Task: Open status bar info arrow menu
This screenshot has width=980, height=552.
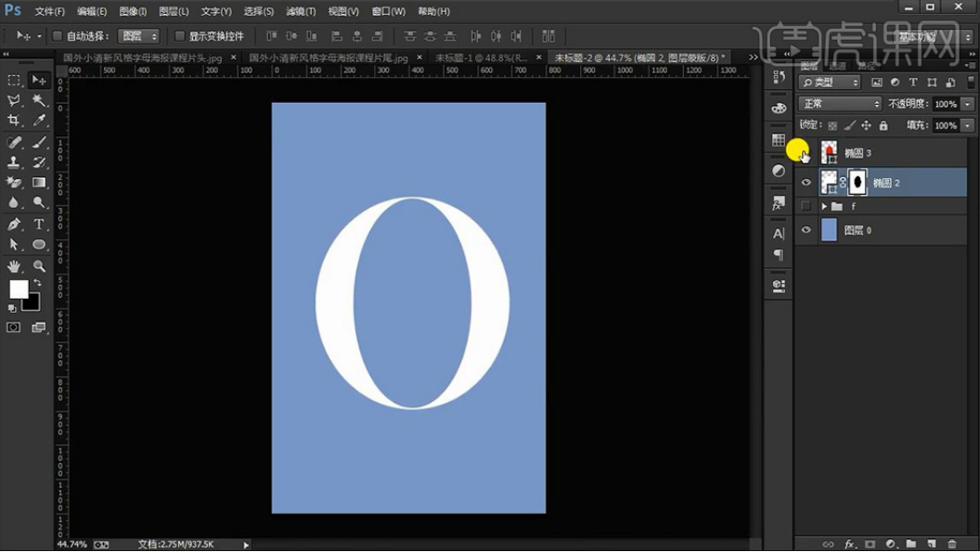Action: 246,546
